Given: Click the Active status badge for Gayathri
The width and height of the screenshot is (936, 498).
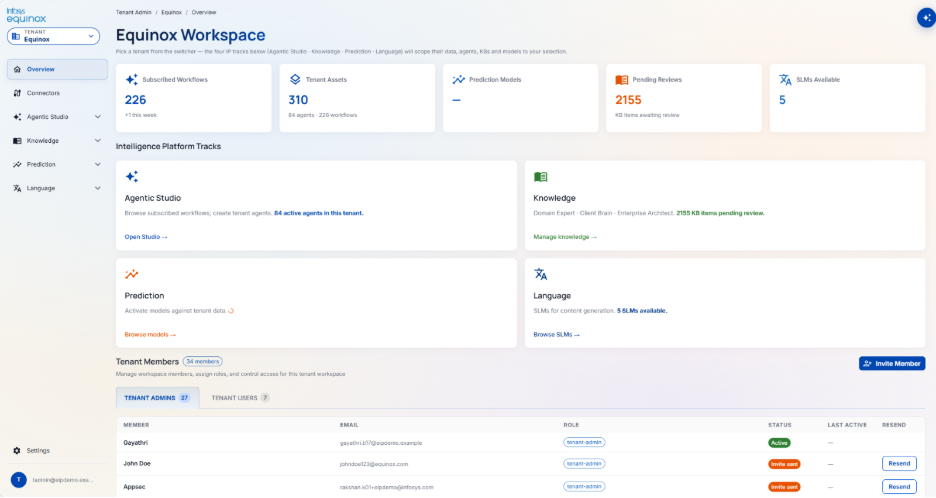Looking at the screenshot, I should click(x=779, y=443).
